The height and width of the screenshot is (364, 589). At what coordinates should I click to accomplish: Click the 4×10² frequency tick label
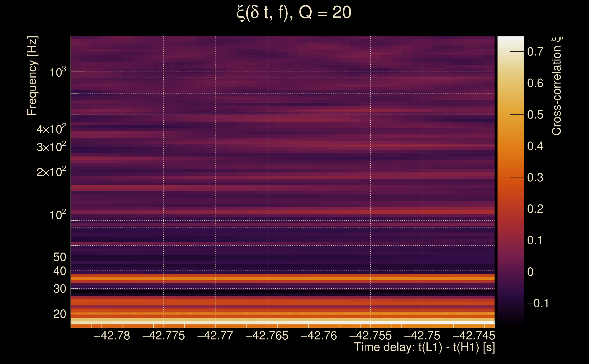pos(51,129)
